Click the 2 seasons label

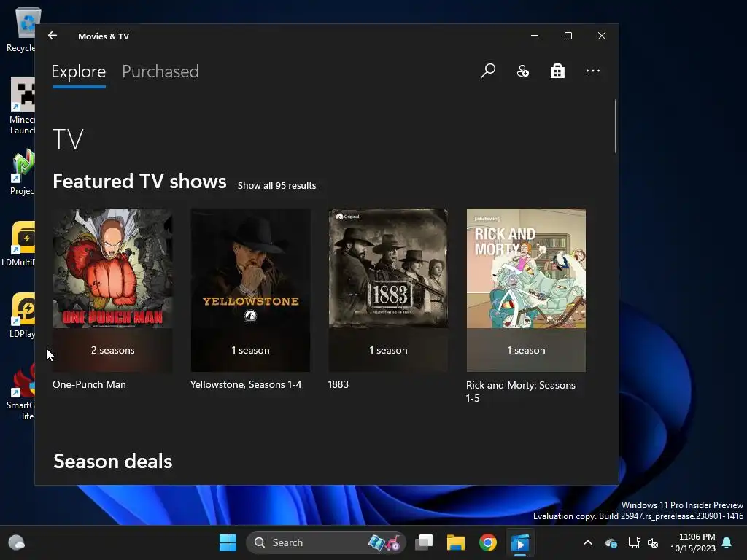113,350
